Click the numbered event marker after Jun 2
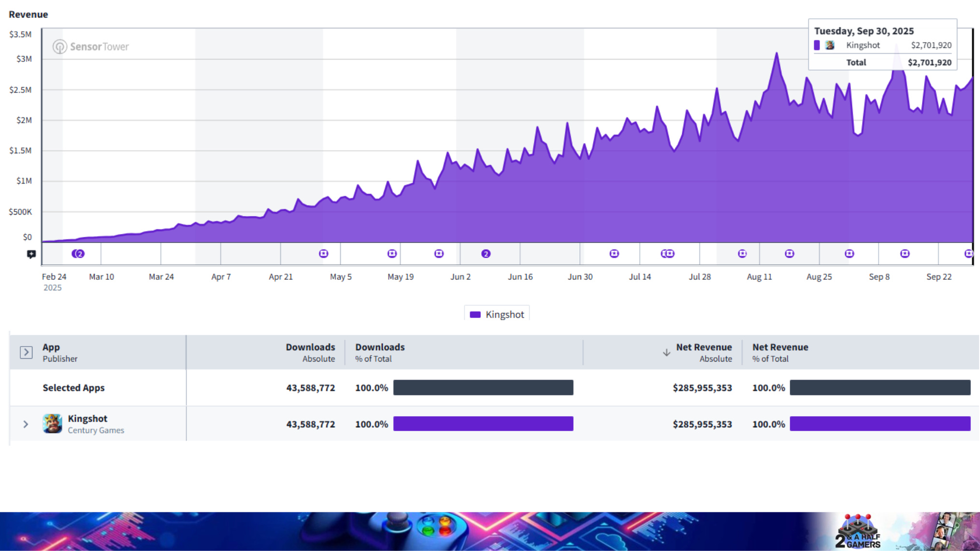This screenshot has height=551, width=980. 486,254
